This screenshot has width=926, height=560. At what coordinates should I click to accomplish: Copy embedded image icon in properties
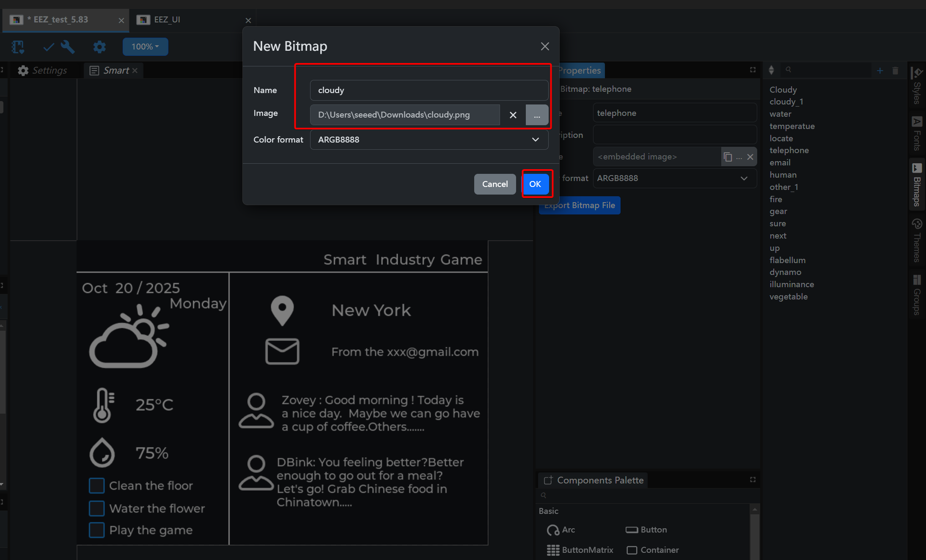point(728,157)
